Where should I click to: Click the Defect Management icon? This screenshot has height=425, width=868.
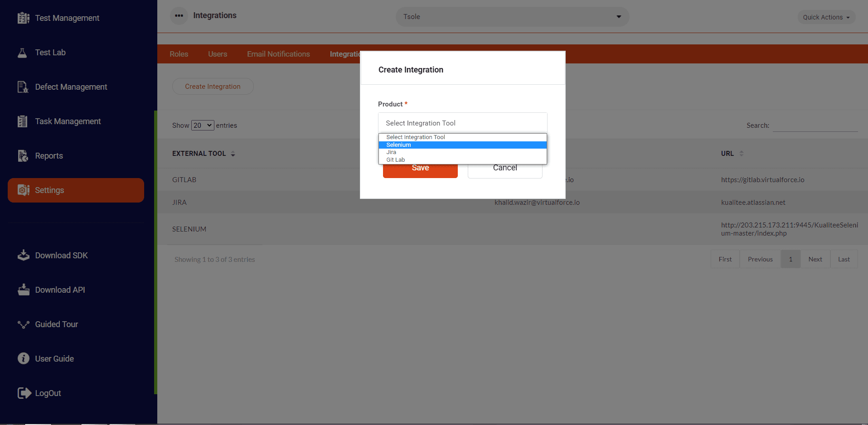pos(23,87)
